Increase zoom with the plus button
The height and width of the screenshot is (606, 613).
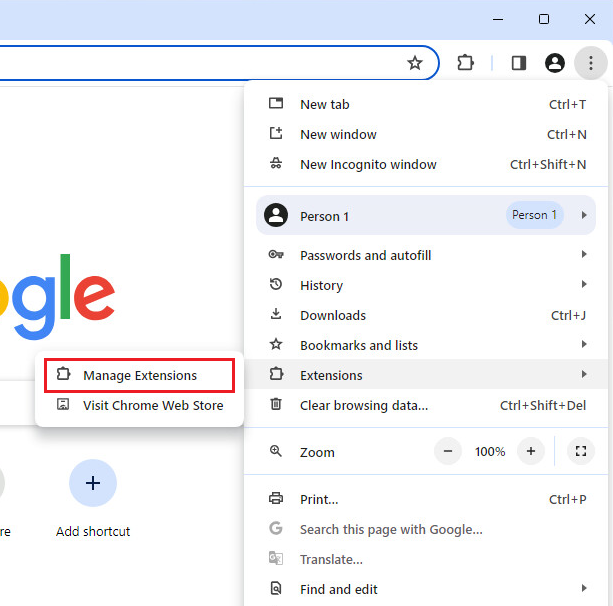click(x=531, y=451)
